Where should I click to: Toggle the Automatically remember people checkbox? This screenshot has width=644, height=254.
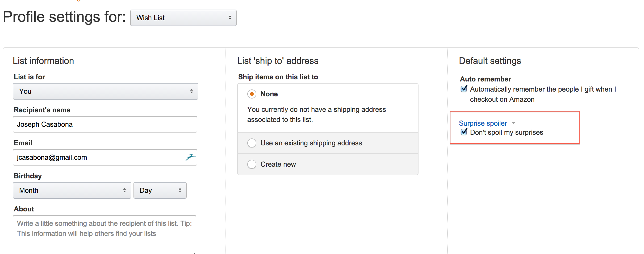[x=464, y=89]
